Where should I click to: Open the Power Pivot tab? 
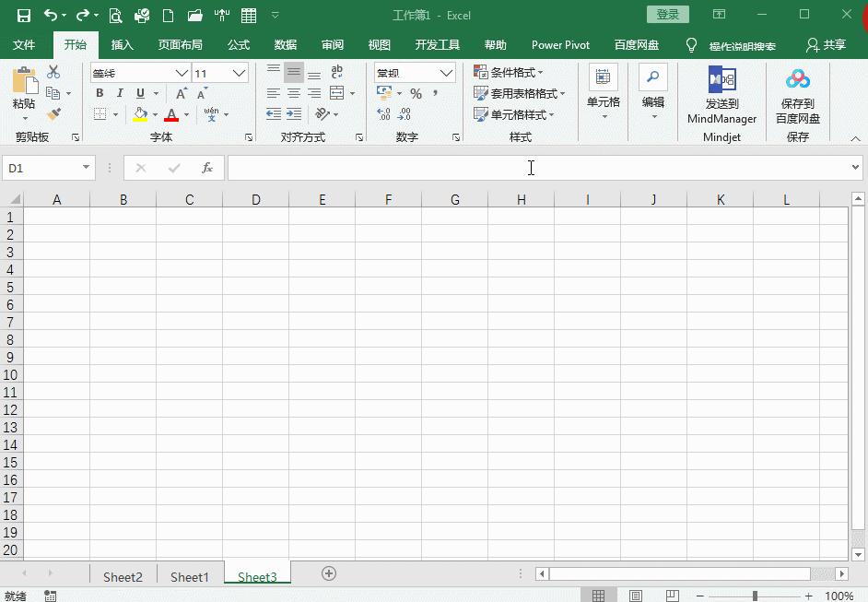click(560, 44)
